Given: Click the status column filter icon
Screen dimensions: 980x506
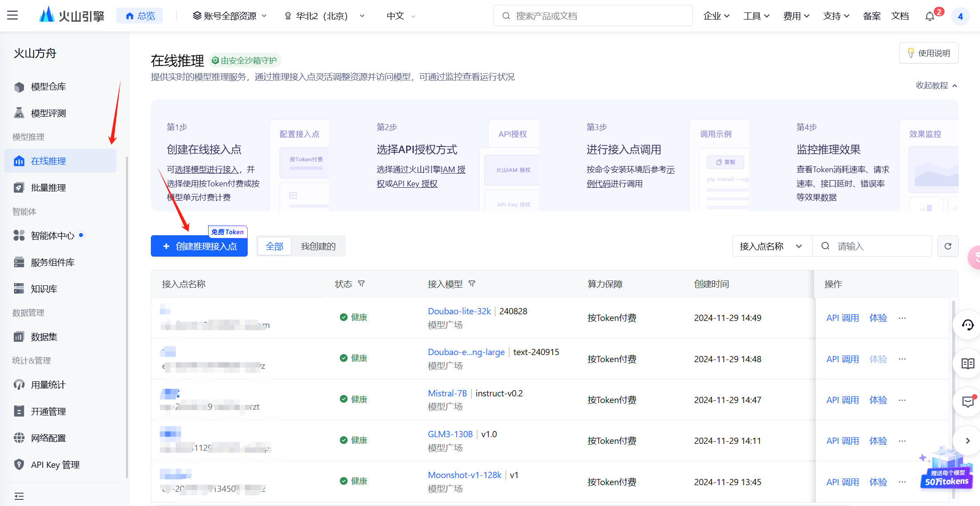Looking at the screenshot, I should click(361, 284).
